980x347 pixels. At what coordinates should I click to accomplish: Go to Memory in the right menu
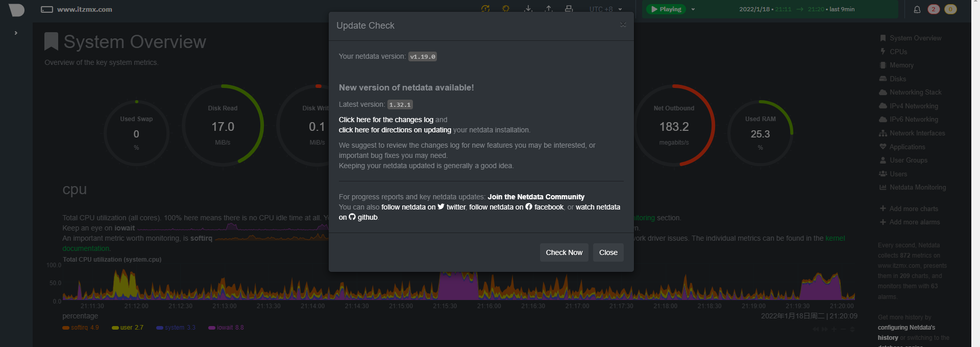click(x=896, y=65)
